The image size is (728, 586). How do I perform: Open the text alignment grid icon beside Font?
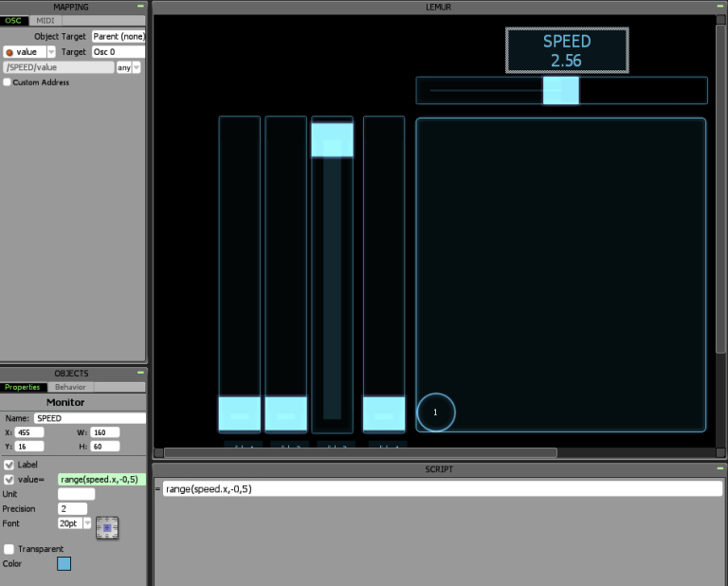pos(106,527)
